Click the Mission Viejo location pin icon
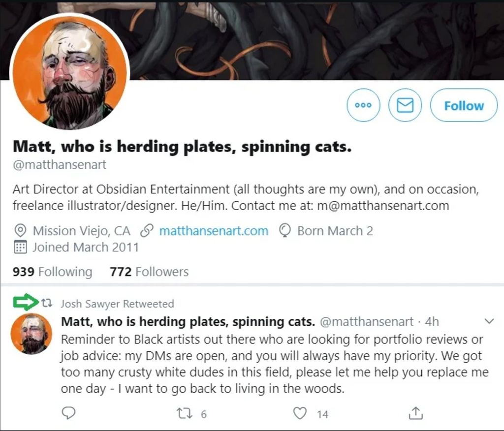The image size is (504, 431). pyautogui.click(x=20, y=231)
